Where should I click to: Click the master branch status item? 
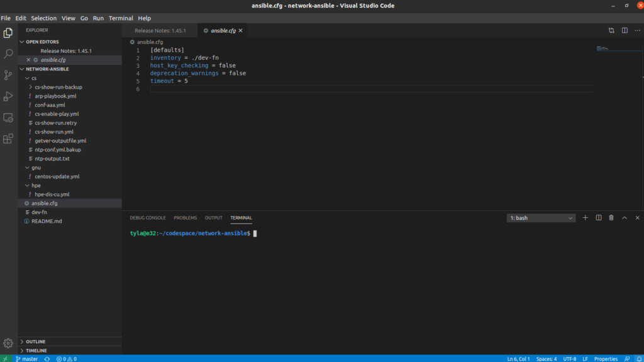[26, 358]
